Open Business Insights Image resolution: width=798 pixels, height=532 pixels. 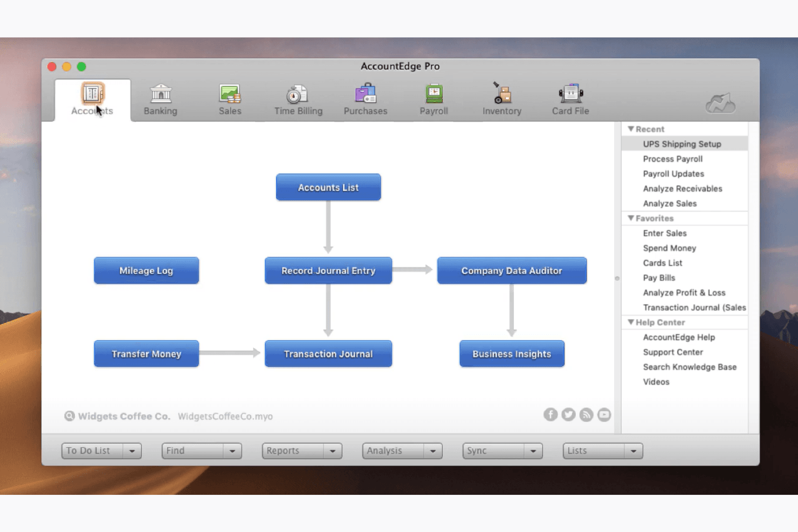[x=512, y=354]
